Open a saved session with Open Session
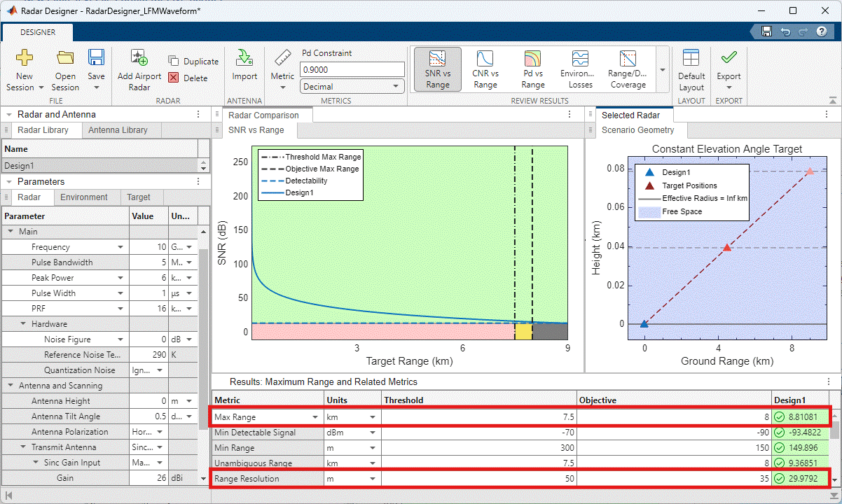The height and width of the screenshot is (504, 842). click(x=65, y=59)
